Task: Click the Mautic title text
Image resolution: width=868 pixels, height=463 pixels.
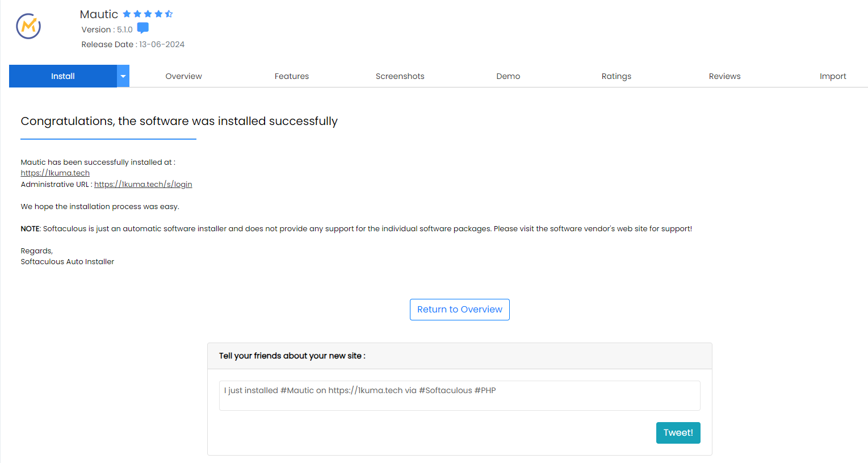Action: [99, 14]
